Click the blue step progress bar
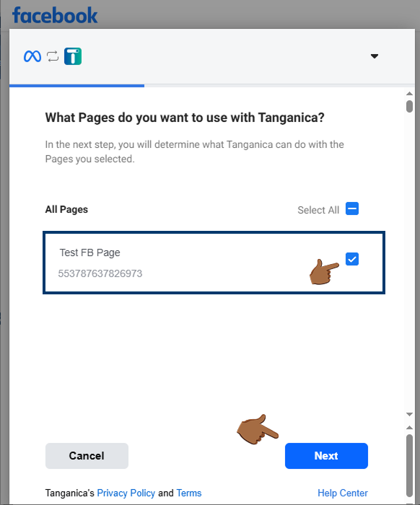 pyautogui.click(x=77, y=86)
